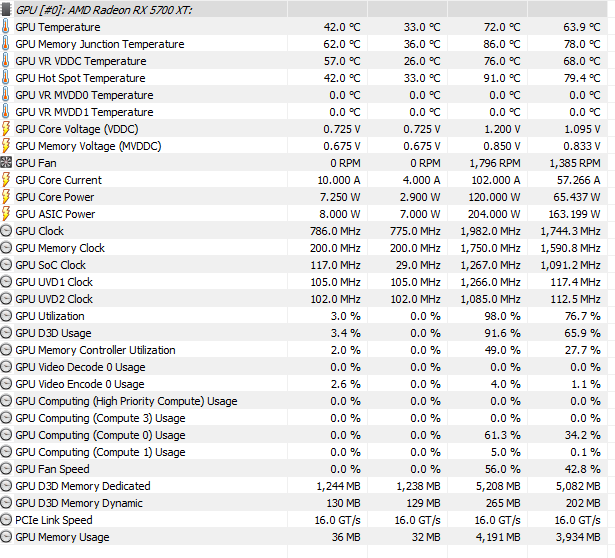615x558 pixels.
Task: Select the GPU Fan label showing RPM
Action: click(x=36, y=163)
